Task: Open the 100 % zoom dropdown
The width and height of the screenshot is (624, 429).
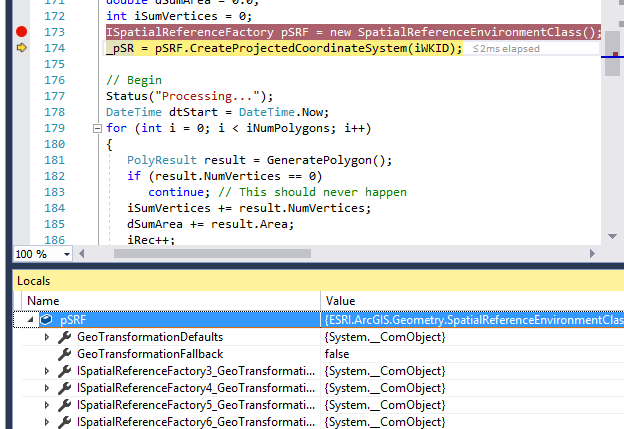Action: pyautogui.click(x=66, y=254)
